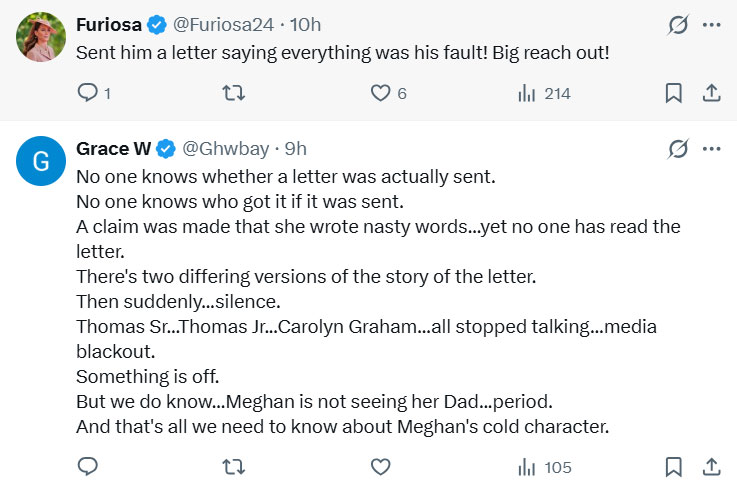Open Furiosa's profile picture
Screen dimensions: 737x487
[41, 39]
